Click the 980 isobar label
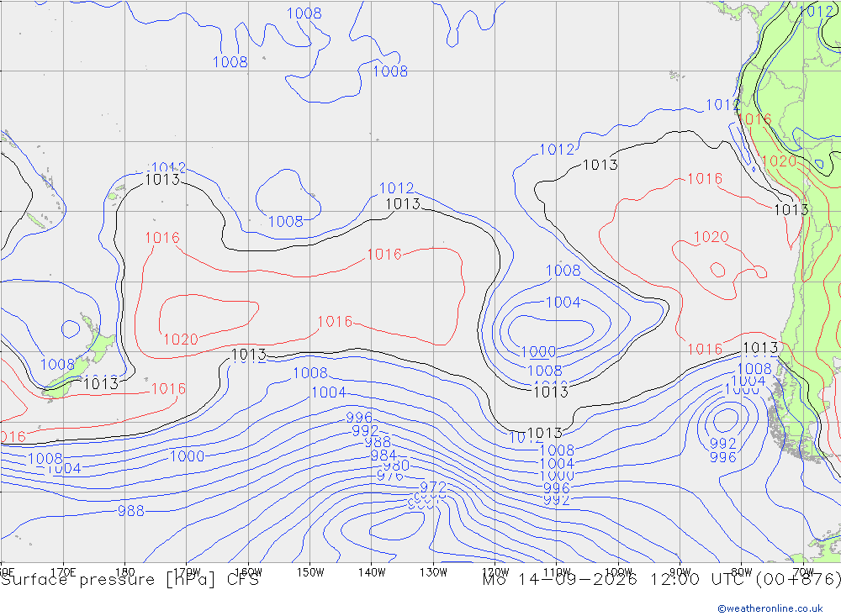 pos(396,465)
